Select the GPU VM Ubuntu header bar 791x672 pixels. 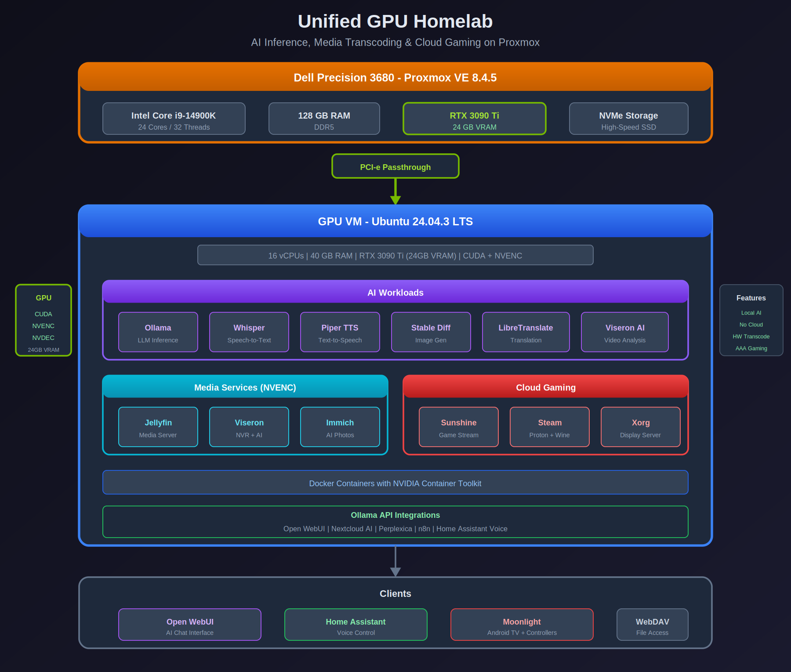pyautogui.click(x=395, y=222)
